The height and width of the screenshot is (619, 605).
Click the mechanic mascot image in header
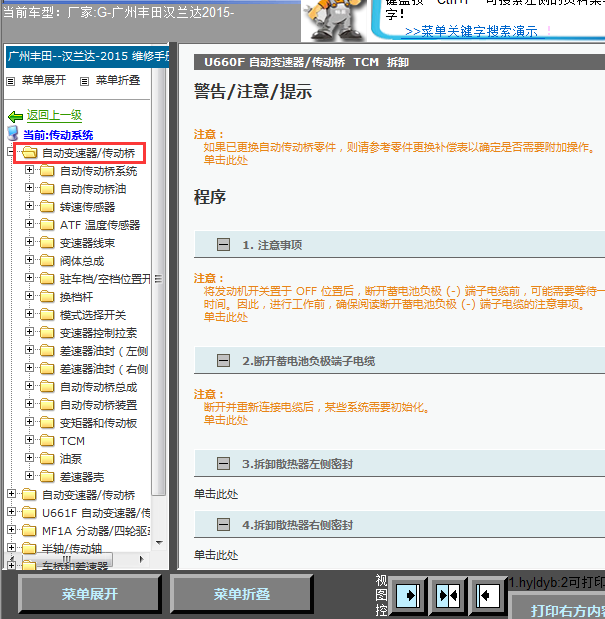[x=337, y=20]
